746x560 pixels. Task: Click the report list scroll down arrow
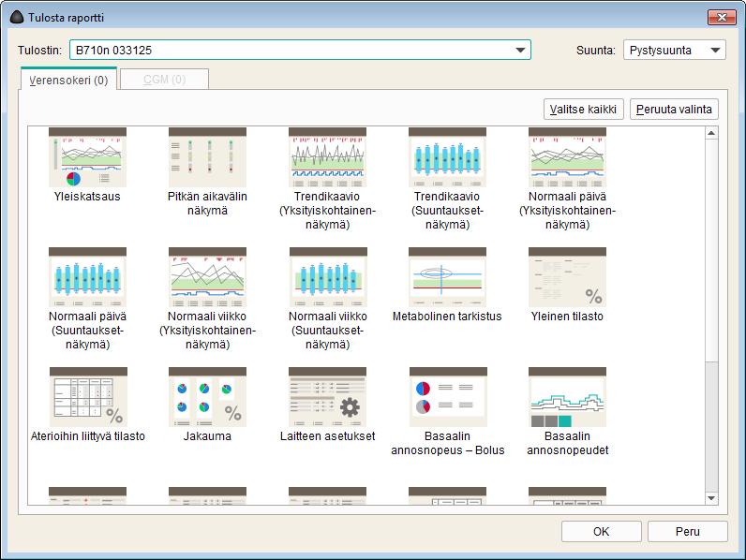pyautogui.click(x=711, y=498)
